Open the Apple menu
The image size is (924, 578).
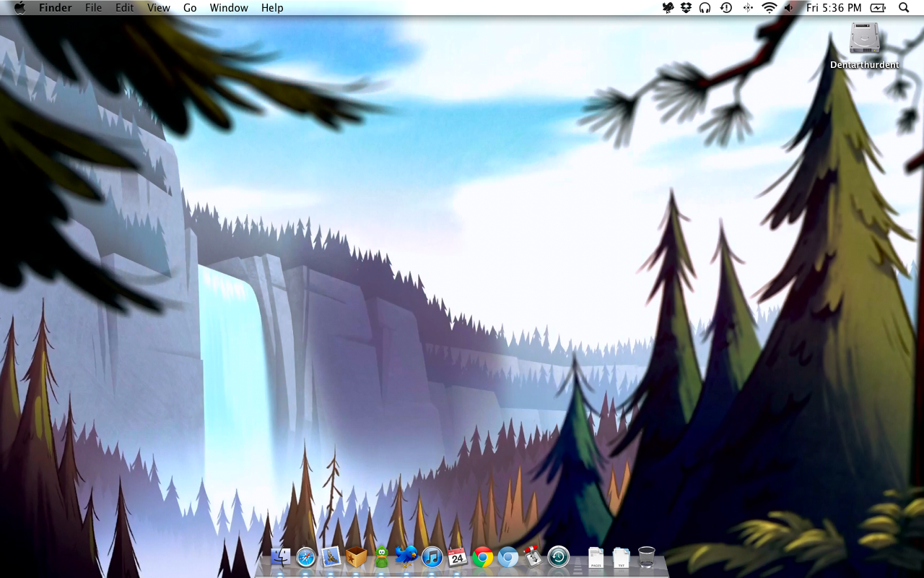pyautogui.click(x=19, y=8)
